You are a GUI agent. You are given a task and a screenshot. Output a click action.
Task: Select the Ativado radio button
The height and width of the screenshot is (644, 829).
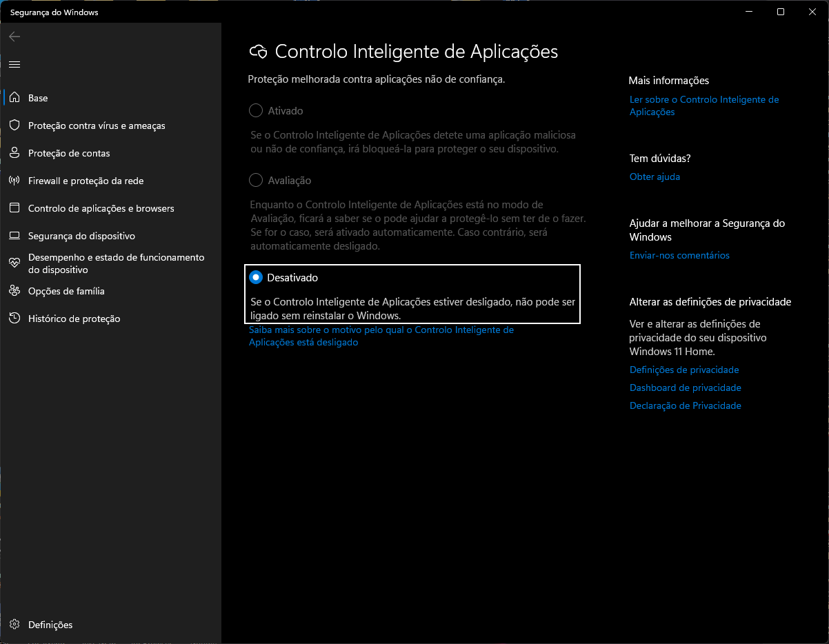coord(256,110)
